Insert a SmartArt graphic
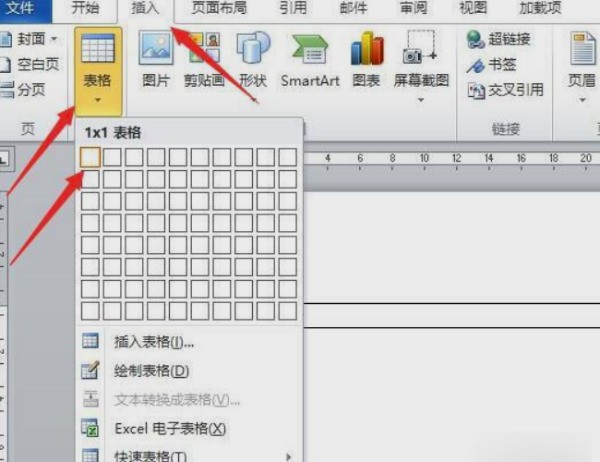This screenshot has width=600, height=462. (310, 59)
